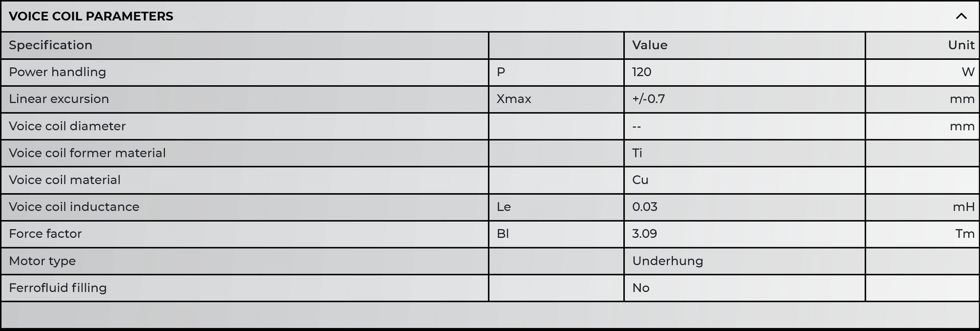Click the Ferrofluid filling label
Viewport: 980px width, 331px height.
(x=57, y=288)
